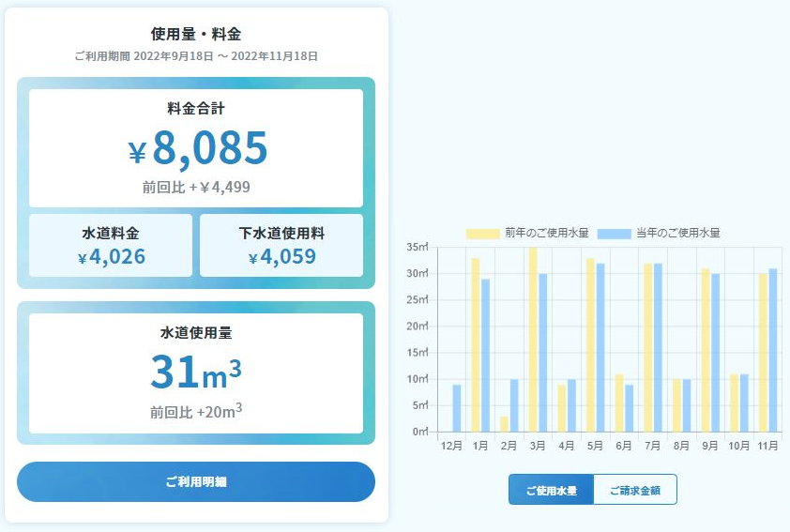The width and height of the screenshot is (790, 532).
Task: Click the 11月 x-axis label
Action: (x=767, y=446)
